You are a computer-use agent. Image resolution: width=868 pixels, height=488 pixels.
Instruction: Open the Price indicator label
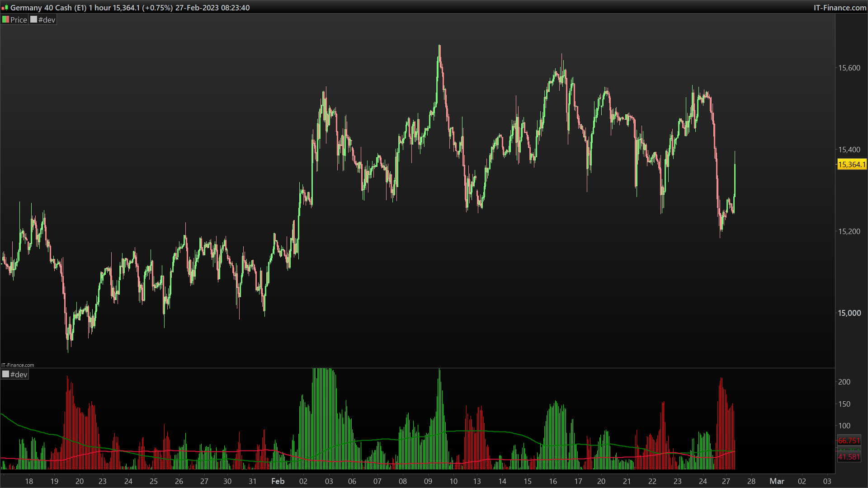pyautogui.click(x=19, y=19)
